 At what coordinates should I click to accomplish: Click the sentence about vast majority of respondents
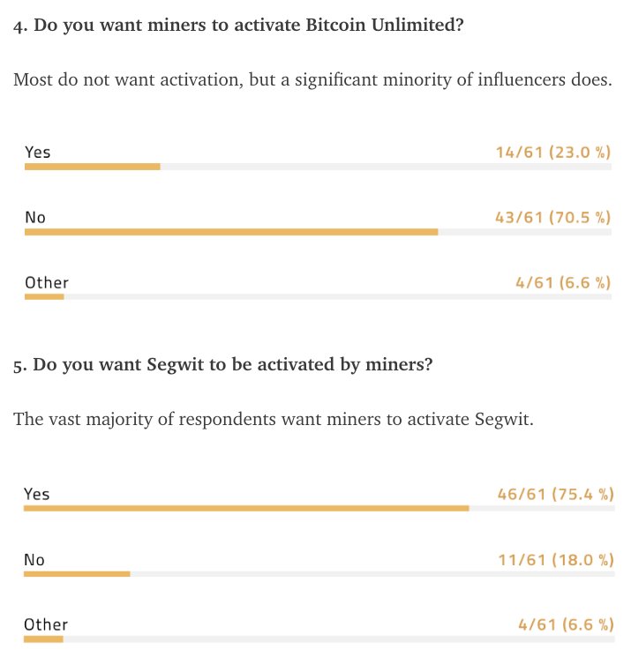click(x=274, y=420)
